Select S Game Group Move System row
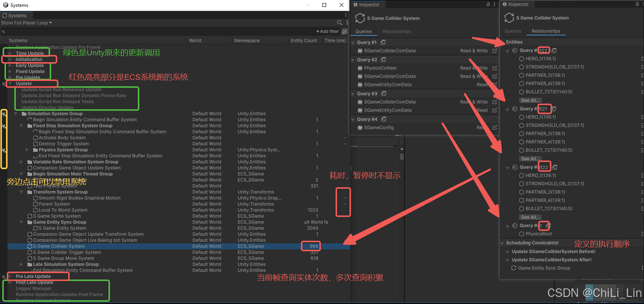Screen dimensions: 644x304 (x=178, y=259)
